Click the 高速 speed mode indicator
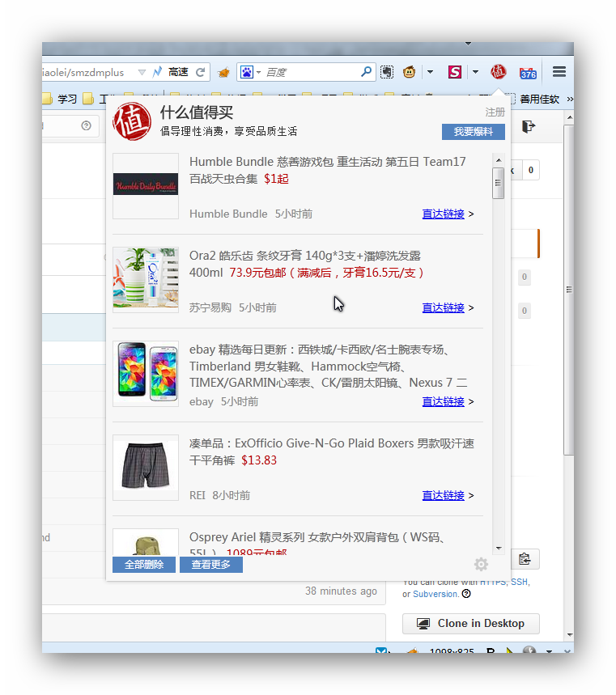Image resolution: width=616 pixels, height=695 pixels. (178, 72)
